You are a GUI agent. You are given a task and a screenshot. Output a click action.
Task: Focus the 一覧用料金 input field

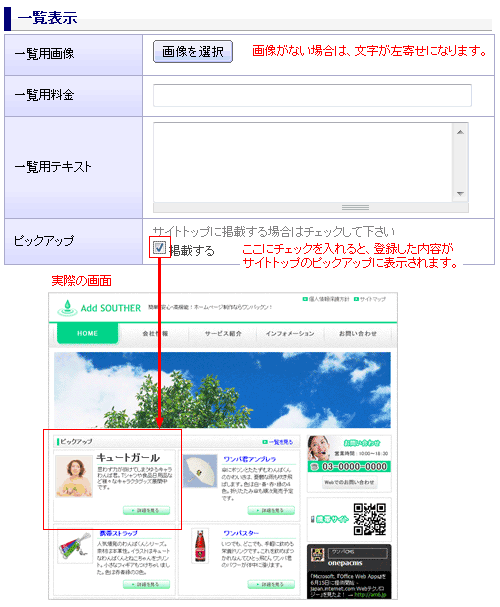pyautogui.click(x=312, y=95)
